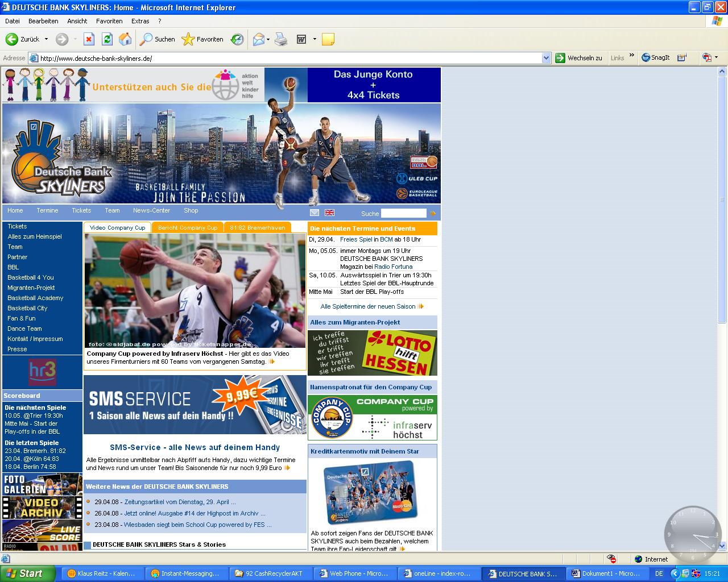Print the page with printer icon
The height and width of the screenshot is (582, 728).
pos(281,39)
